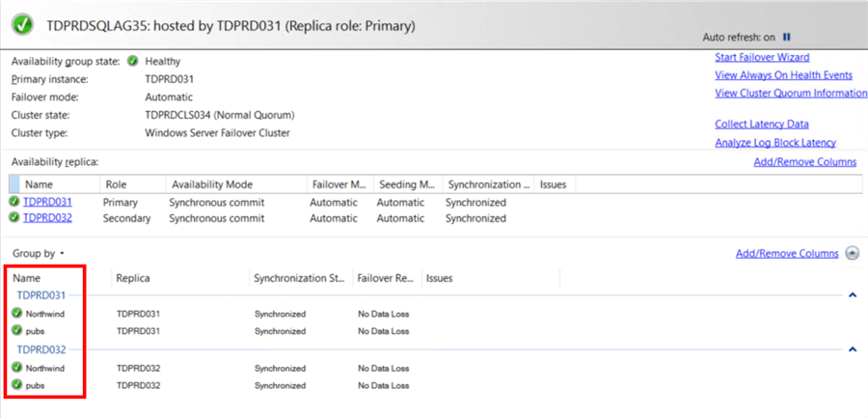Click status icon for pubs under TDPRD032
Viewport: 868px width, 418px height.
click(17, 384)
